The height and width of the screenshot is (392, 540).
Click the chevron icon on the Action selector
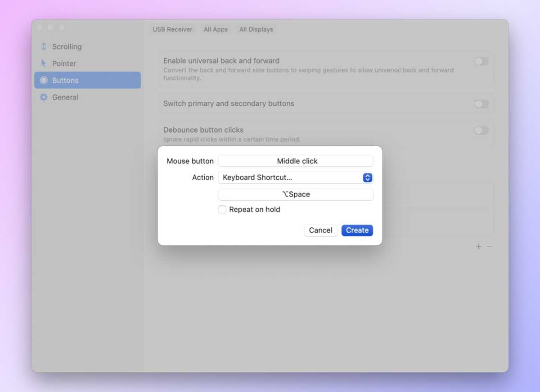368,177
